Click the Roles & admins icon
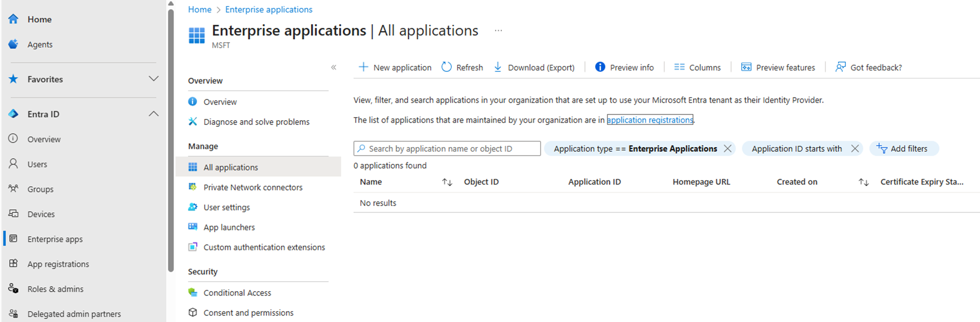The height and width of the screenshot is (322, 980). click(x=13, y=288)
